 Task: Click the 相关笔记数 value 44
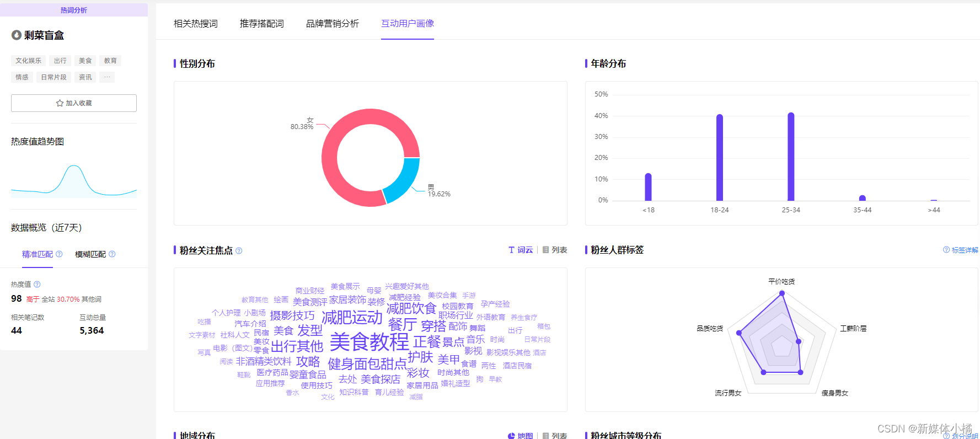(17, 330)
